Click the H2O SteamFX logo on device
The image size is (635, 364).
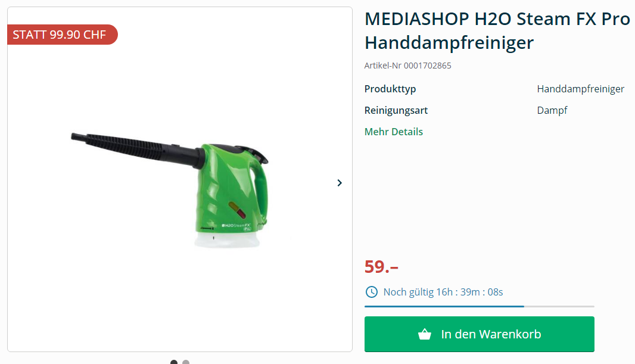[x=236, y=226]
